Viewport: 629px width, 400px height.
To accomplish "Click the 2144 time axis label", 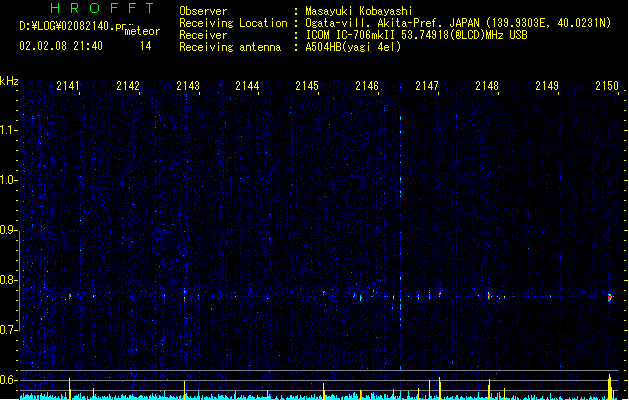I will pos(247,86).
